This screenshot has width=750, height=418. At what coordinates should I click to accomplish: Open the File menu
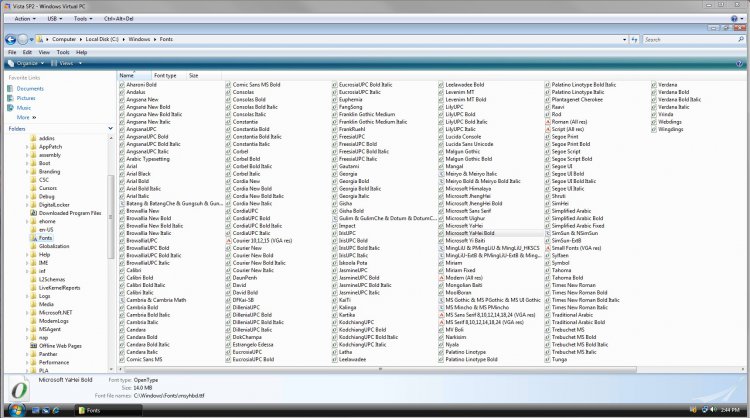[x=13, y=51]
